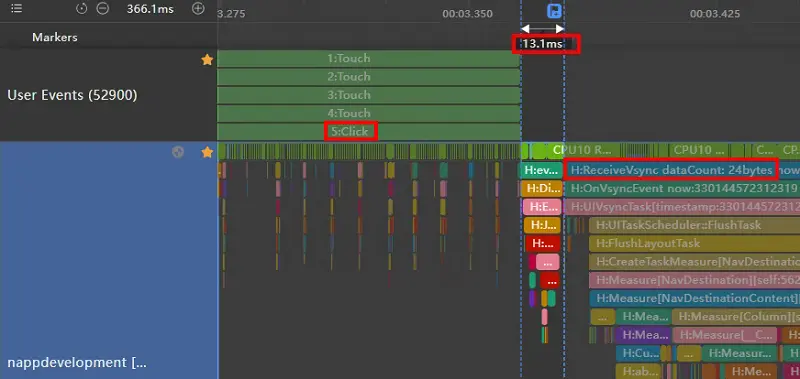Click the reset zoom circular icon

pos(82,9)
